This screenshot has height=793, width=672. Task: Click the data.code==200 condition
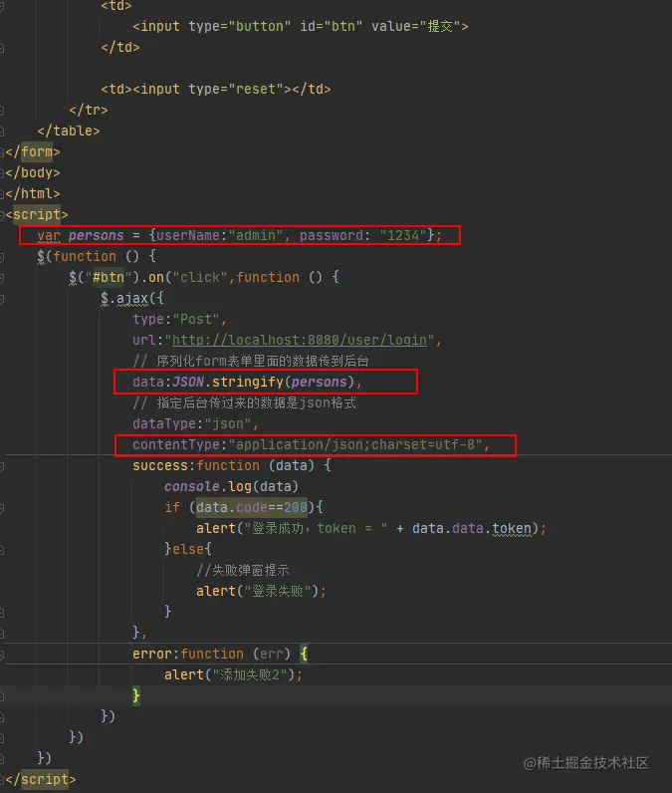(x=252, y=507)
